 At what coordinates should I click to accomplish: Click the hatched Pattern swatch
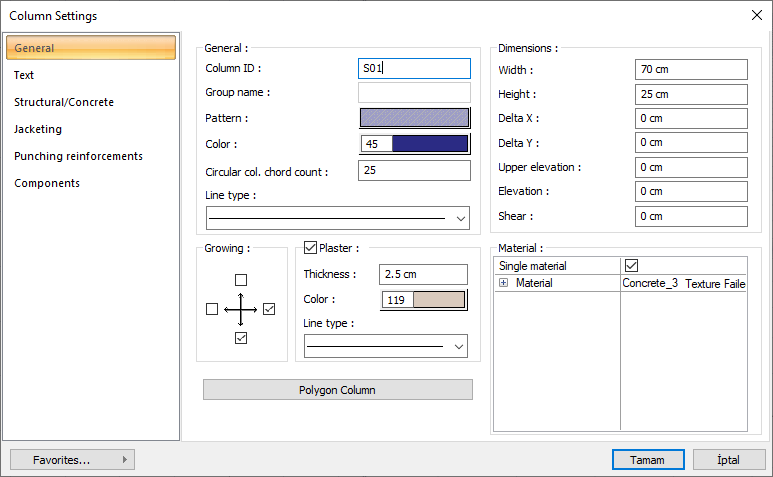(x=414, y=118)
